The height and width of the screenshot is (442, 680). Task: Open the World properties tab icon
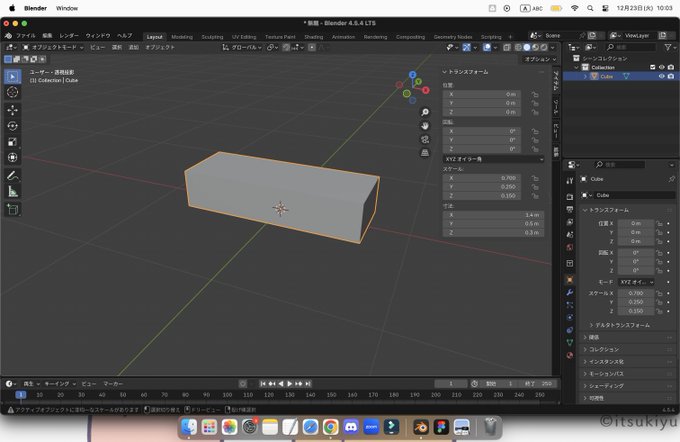[x=570, y=247]
